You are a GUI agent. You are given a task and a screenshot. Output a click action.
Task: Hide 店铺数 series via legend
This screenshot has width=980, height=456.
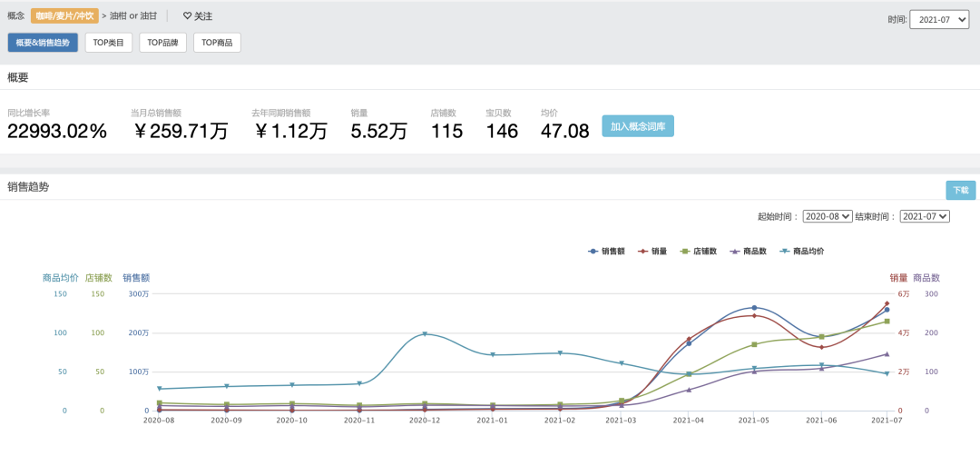pos(698,251)
